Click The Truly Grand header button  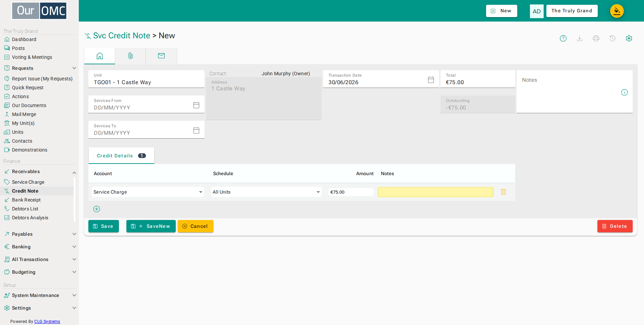pyautogui.click(x=572, y=11)
